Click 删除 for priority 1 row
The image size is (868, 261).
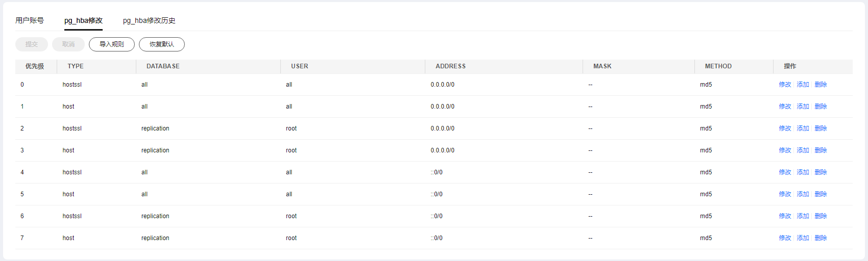(x=821, y=107)
